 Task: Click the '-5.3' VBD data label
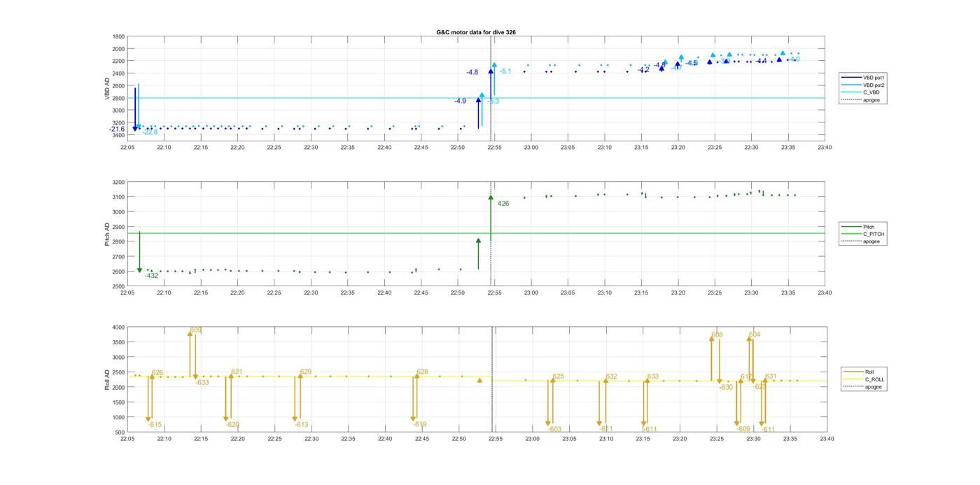[493, 102]
